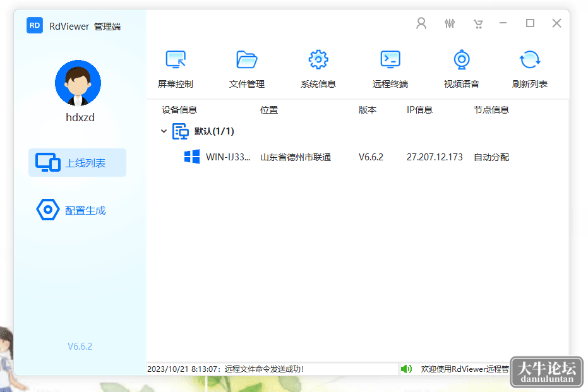Click the IP address 27.207.12.173
The height and width of the screenshot is (392, 588).
click(x=435, y=157)
